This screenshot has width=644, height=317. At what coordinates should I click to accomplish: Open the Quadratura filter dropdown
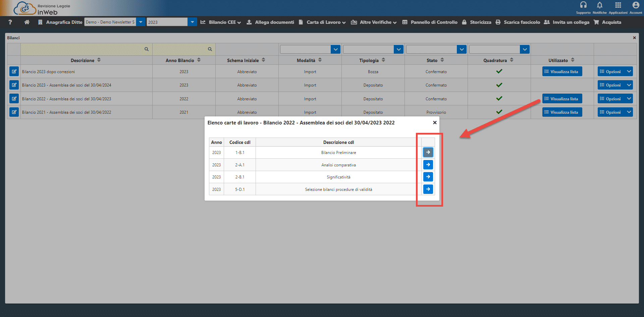click(525, 49)
